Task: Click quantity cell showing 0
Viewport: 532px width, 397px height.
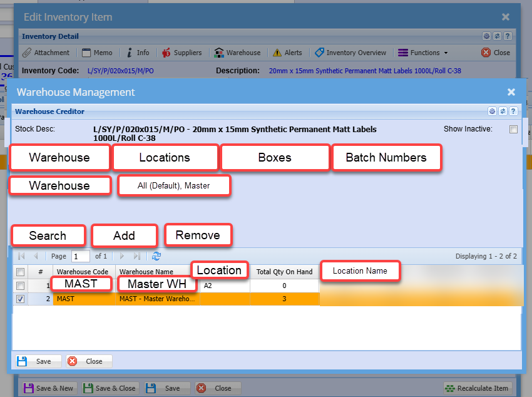Action: tap(284, 286)
